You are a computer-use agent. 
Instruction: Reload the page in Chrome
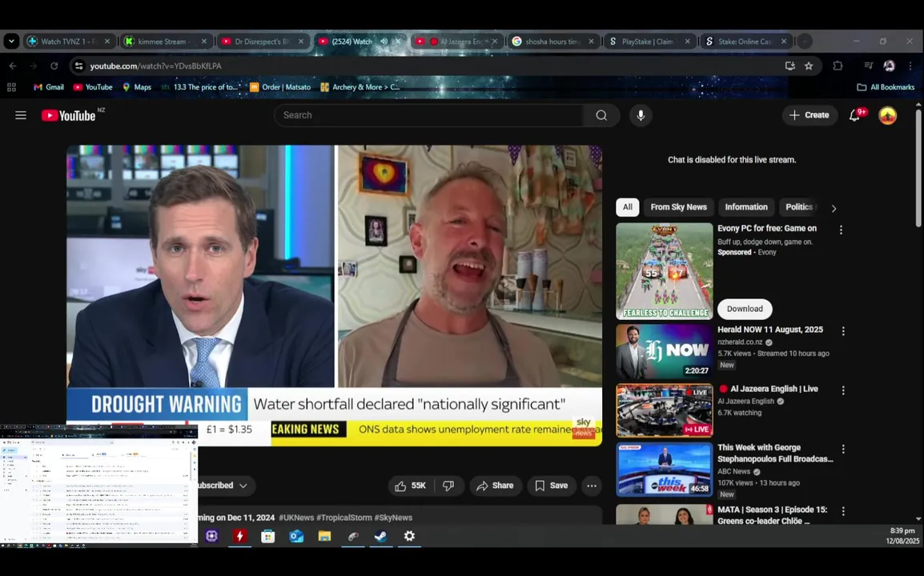54,66
